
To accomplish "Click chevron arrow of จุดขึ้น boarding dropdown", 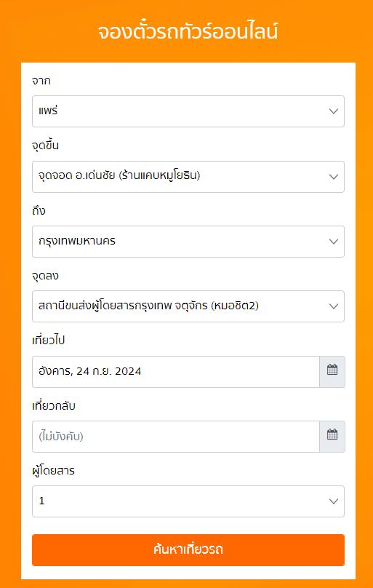I will click(333, 177).
